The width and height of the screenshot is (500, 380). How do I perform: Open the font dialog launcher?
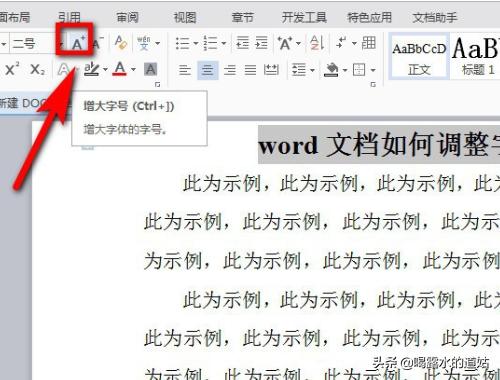point(158,85)
